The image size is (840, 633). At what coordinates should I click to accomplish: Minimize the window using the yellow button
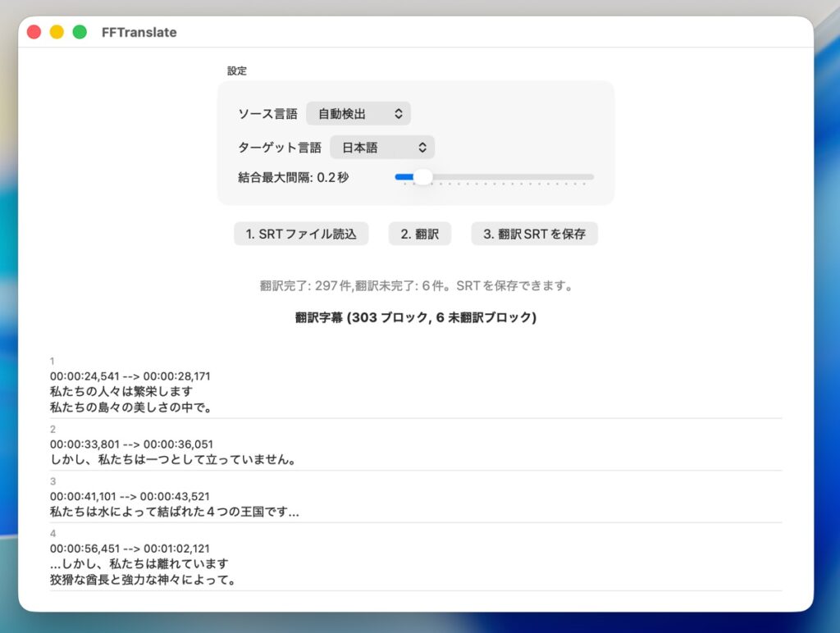(x=57, y=32)
